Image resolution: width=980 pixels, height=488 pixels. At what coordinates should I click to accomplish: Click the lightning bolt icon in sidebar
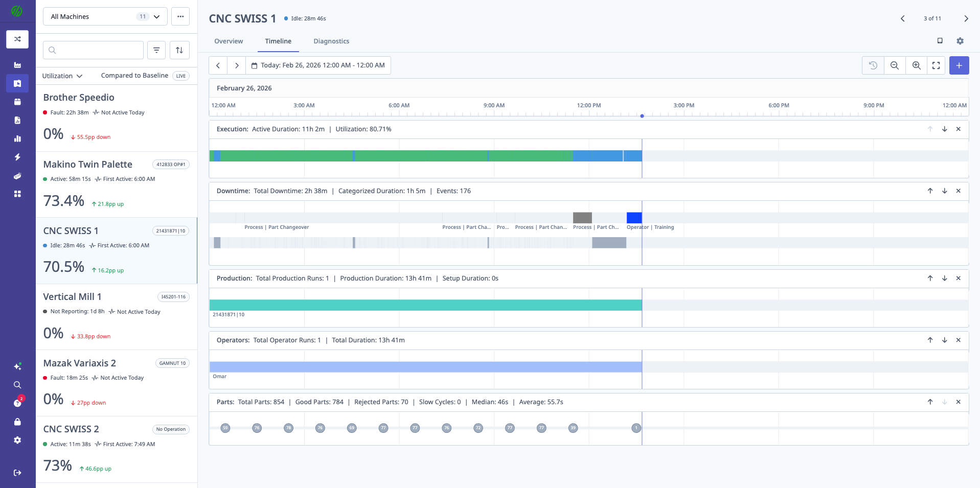tap(17, 157)
